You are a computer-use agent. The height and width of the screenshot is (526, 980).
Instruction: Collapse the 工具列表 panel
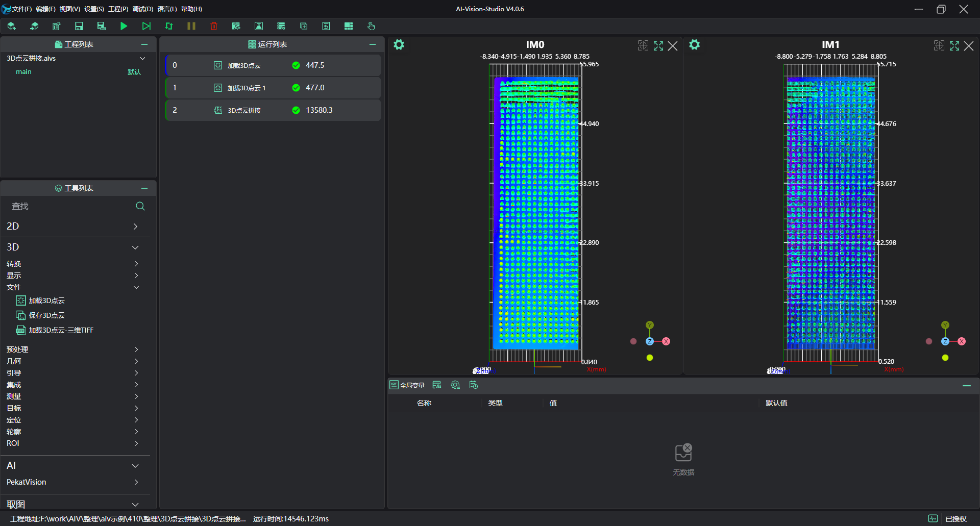tap(144, 188)
